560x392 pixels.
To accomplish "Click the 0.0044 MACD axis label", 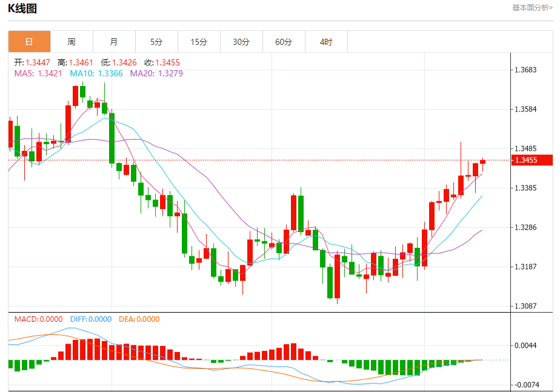I will click(525, 345).
